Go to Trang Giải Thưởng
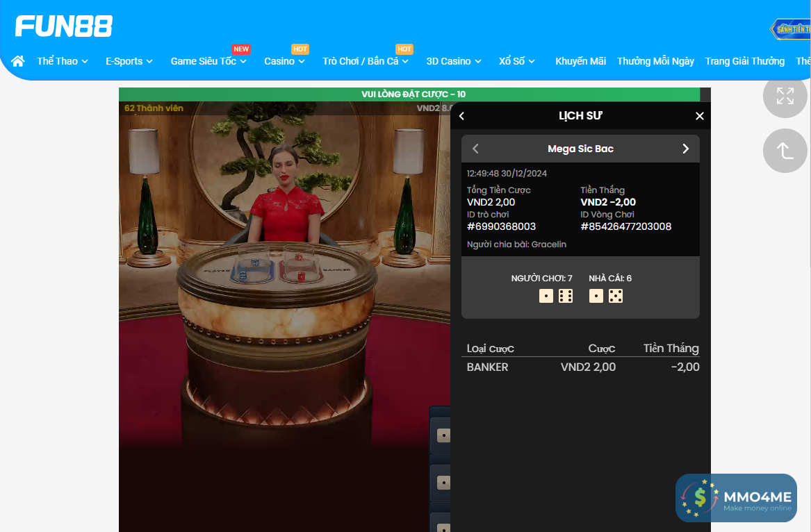 pos(745,61)
